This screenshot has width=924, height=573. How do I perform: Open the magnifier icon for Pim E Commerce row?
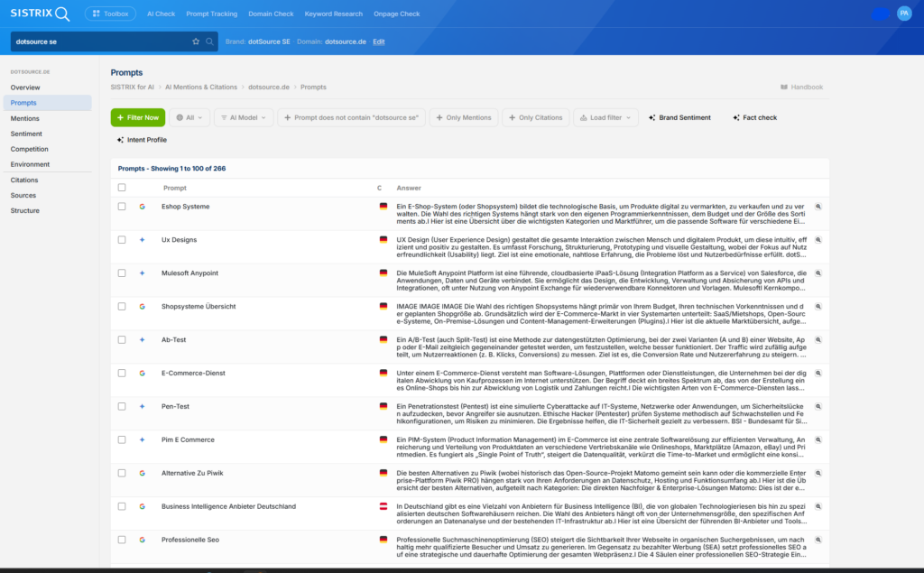coord(818,439)
